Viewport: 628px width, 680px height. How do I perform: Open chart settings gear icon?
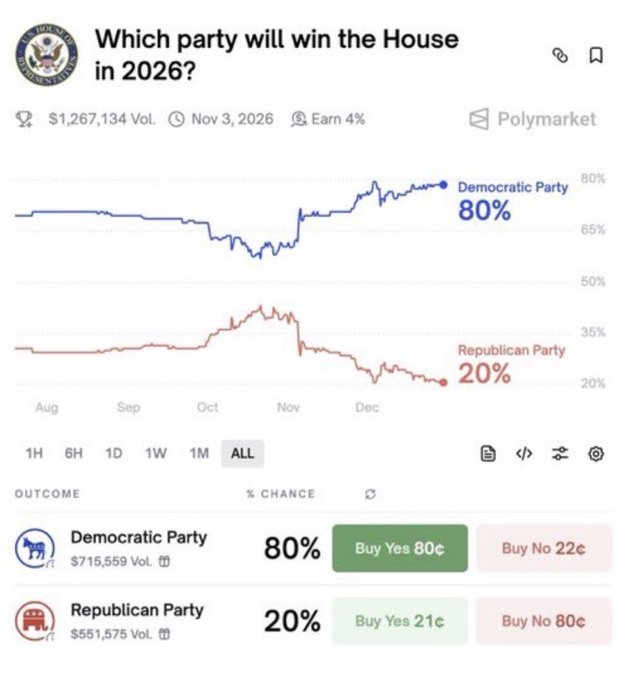pyautogui.click(x=596, y=453)
